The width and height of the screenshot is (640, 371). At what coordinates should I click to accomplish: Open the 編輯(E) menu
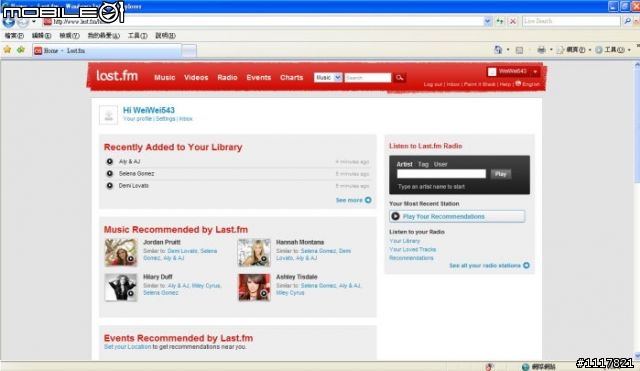[x=41, y=36]
